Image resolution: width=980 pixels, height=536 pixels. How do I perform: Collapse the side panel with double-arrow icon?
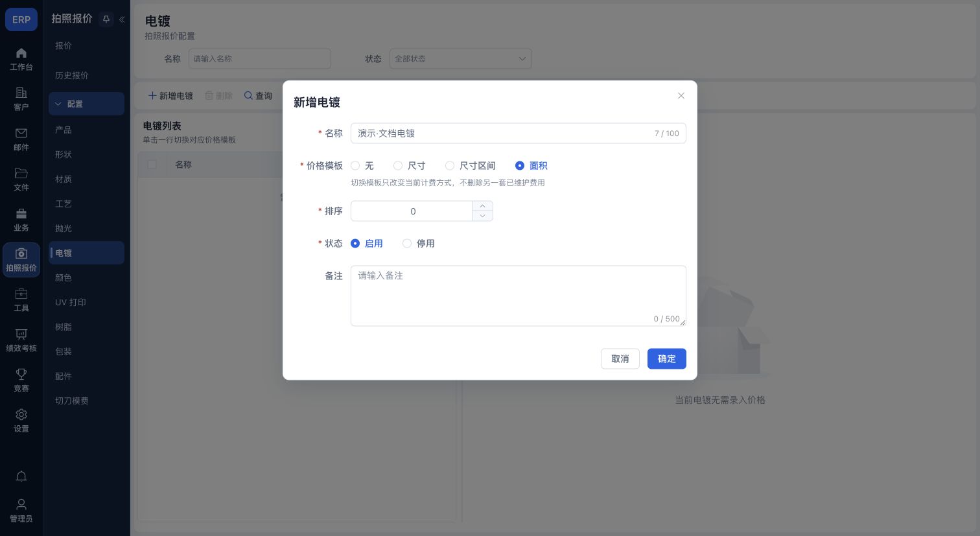coord(122,19)
